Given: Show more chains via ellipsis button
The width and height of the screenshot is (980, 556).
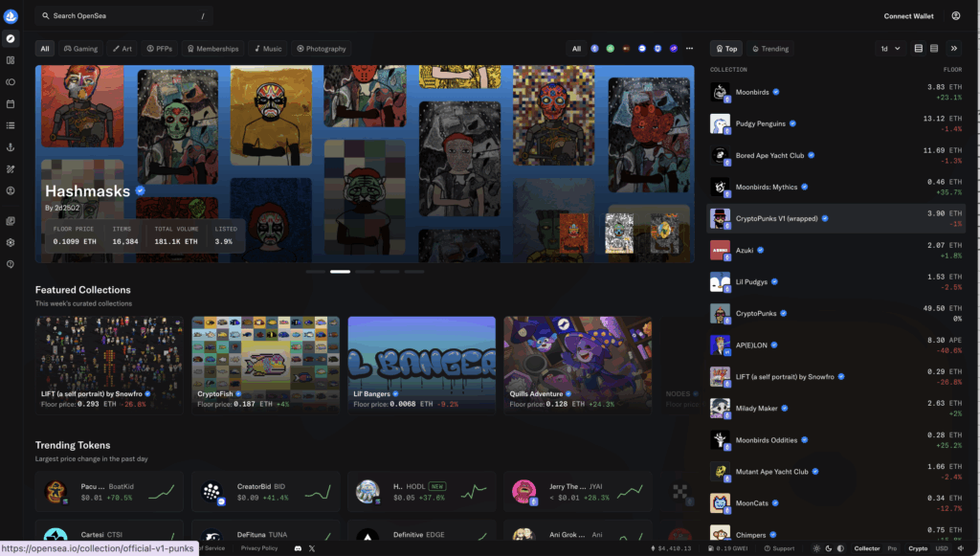Looking at the screenshot, I should pos(688,48).
